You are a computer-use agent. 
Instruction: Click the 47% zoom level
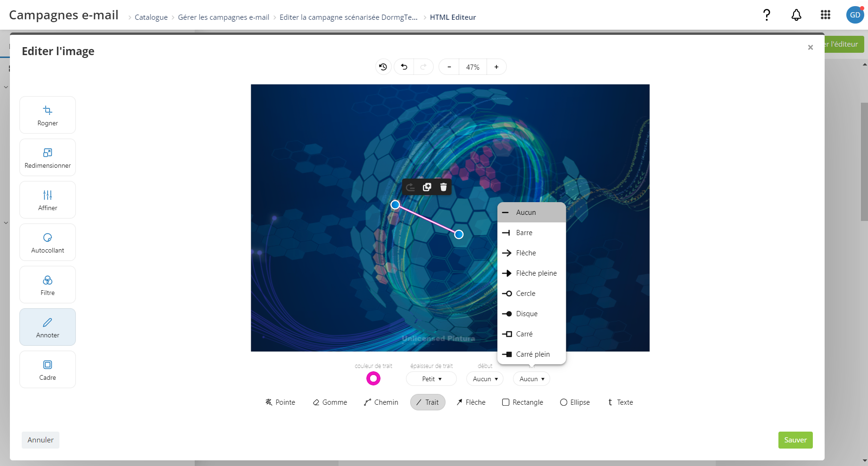tap(473, 67)
